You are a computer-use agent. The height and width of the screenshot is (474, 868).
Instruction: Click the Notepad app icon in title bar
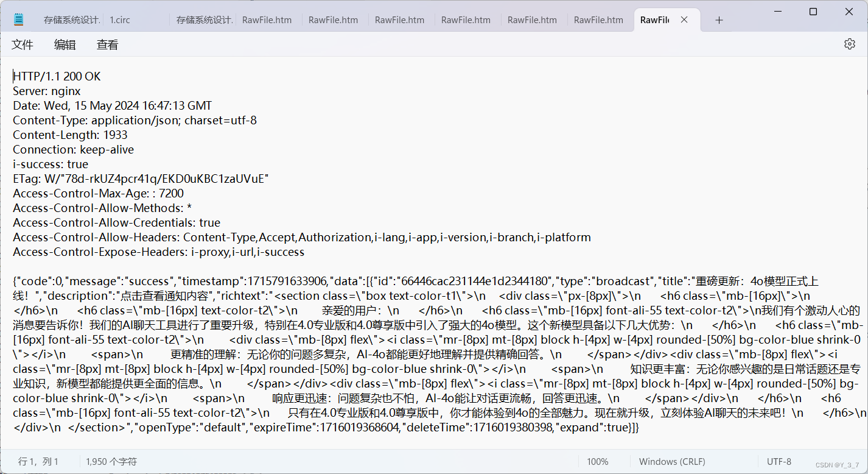(x=18, y=19)
